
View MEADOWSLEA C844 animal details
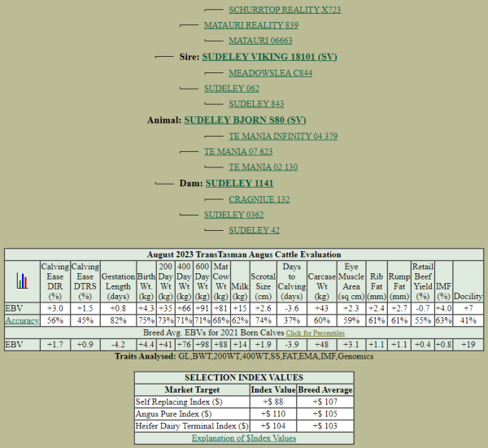(270, 72)
